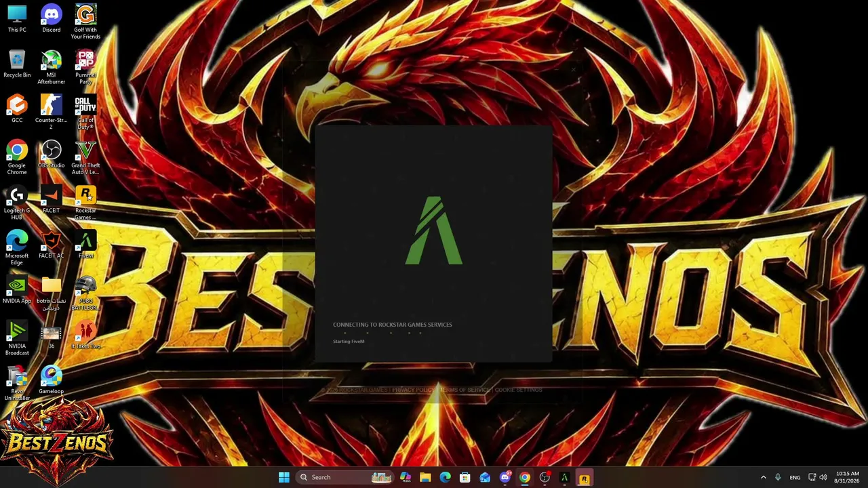Switch to Google Chrome on the taskbar

click(524, 477)
